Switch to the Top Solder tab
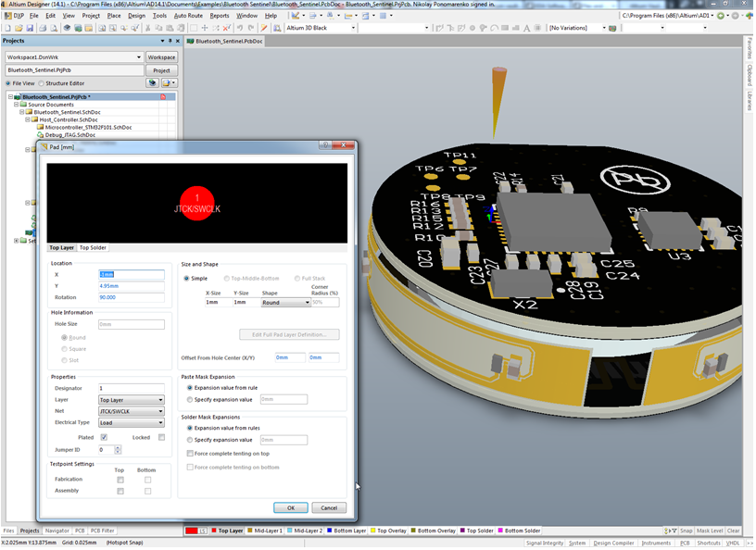 [x=93, y=248]
